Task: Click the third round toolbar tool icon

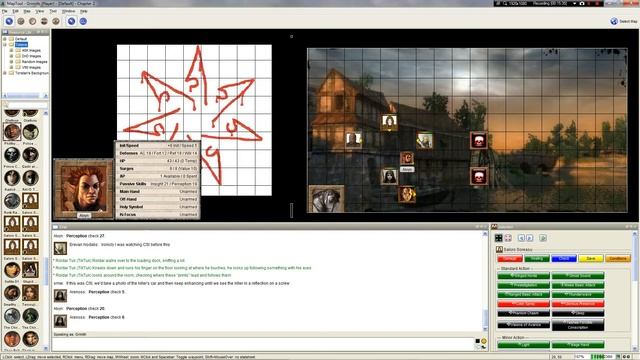Action: point(33,21)
